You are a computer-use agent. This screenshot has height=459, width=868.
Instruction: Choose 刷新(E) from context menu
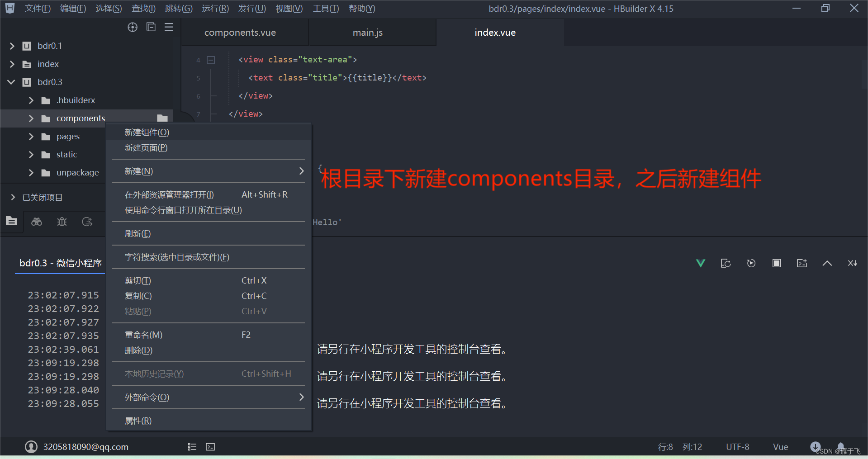point(209,234)
